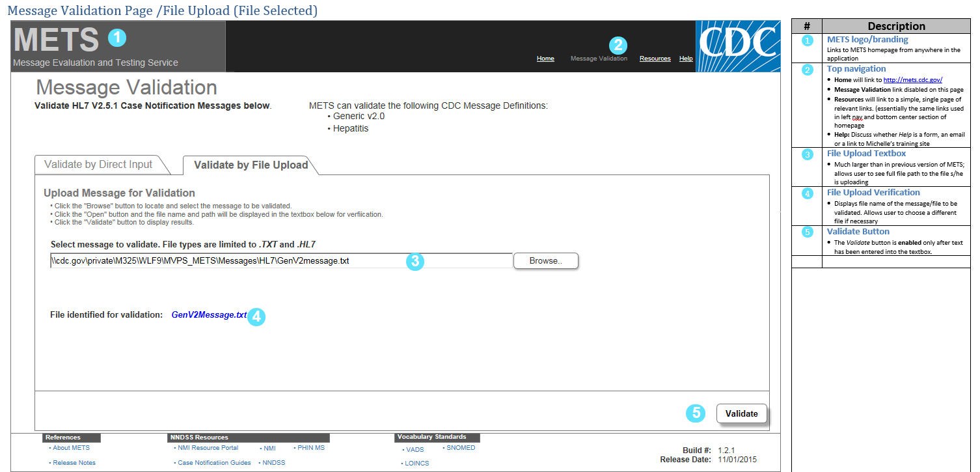This screenshot has height=472, width=980.
Task: Click the http://mets.cdc.gov/ link in description table
Action: (x=913, y=79)
